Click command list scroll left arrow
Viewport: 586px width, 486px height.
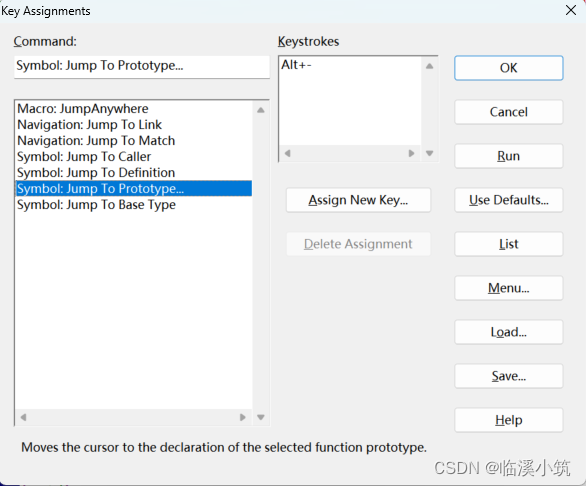[x=23, y=417]
